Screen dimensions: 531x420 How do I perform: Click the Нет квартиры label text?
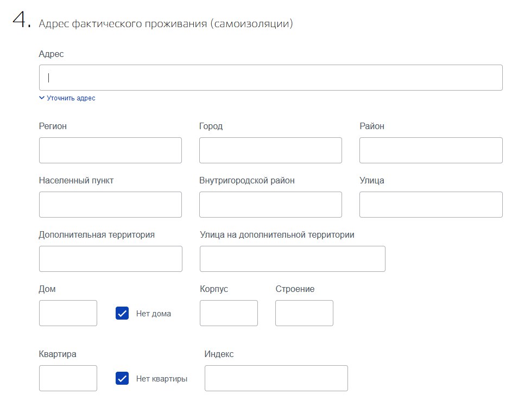coord(162,379)
